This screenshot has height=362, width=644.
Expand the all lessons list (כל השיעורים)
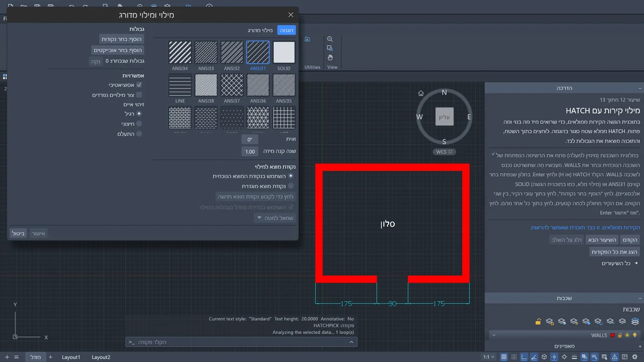(619, 263)
